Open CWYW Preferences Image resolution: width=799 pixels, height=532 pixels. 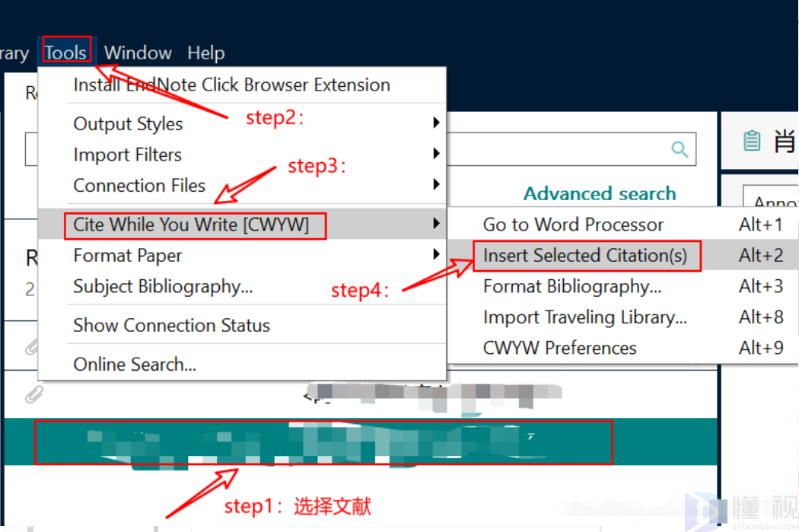click(x=559, y=348)
